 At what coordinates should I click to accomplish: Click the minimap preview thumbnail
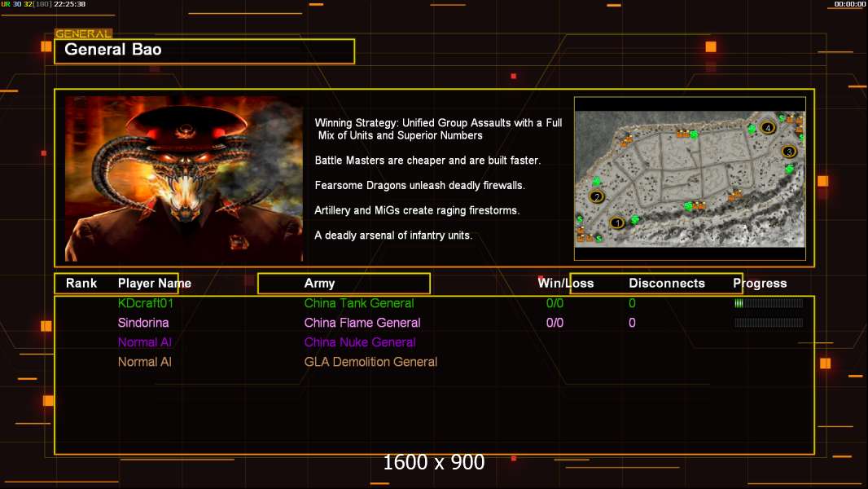[690, 178]
